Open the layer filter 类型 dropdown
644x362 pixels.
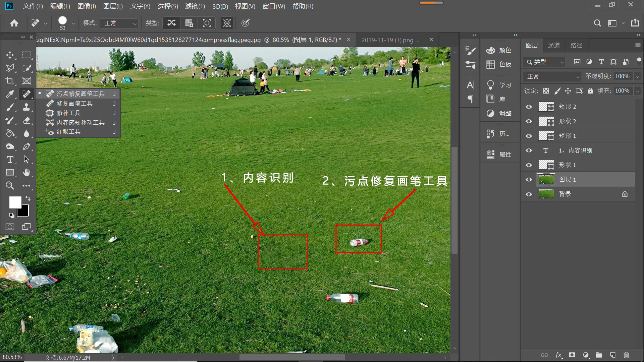(x=544, y=62)
